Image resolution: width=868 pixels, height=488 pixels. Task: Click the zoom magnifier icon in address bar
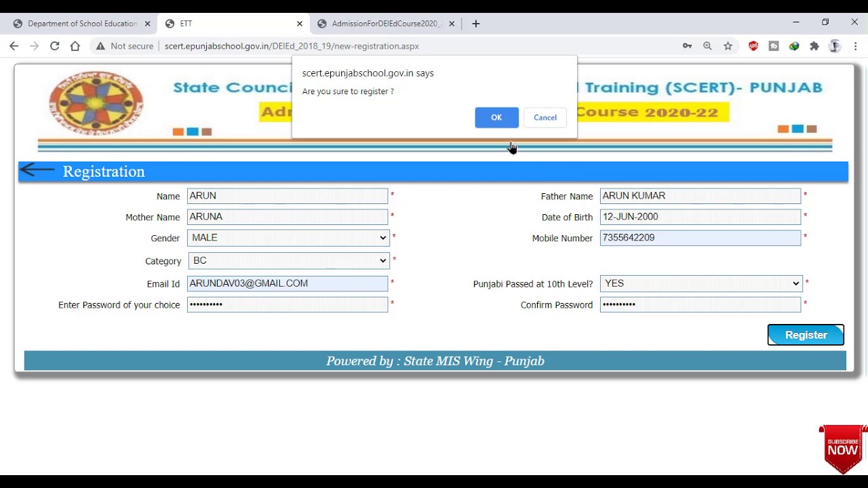(707, 46)
